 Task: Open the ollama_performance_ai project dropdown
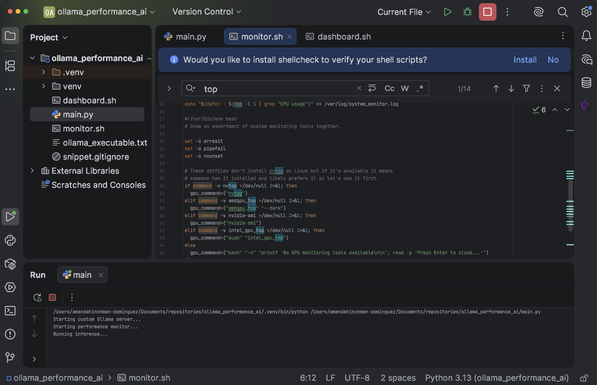[99, 12]
